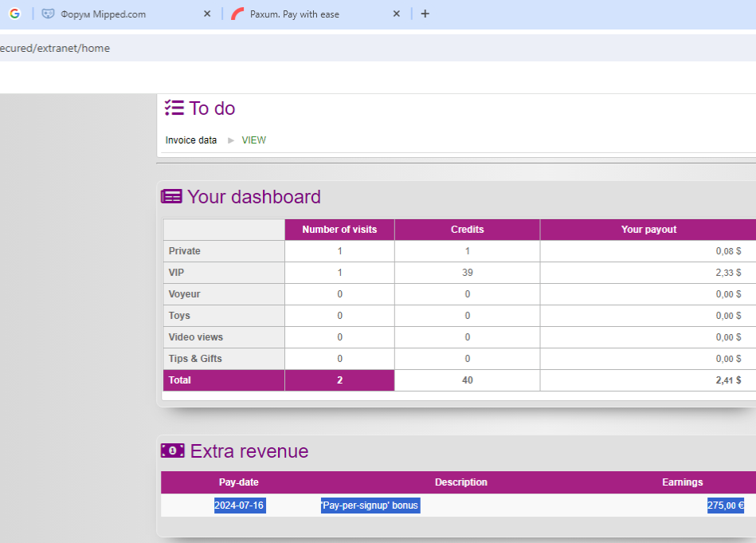
Task: Switch to the Google tab
Action: point(15,14)
